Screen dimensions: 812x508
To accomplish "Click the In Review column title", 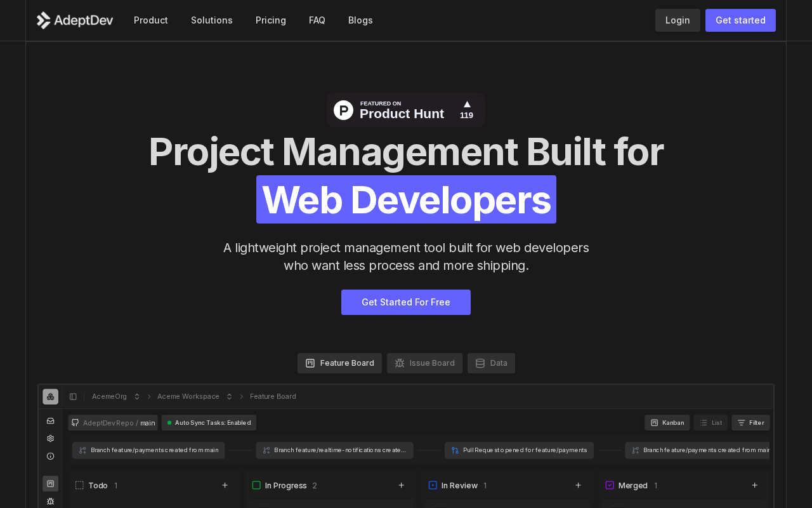I will click(x=459, y=486).
